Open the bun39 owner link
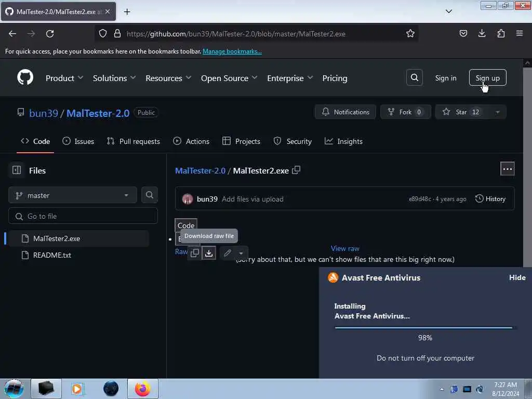532x399 pixels. point(44,113)
